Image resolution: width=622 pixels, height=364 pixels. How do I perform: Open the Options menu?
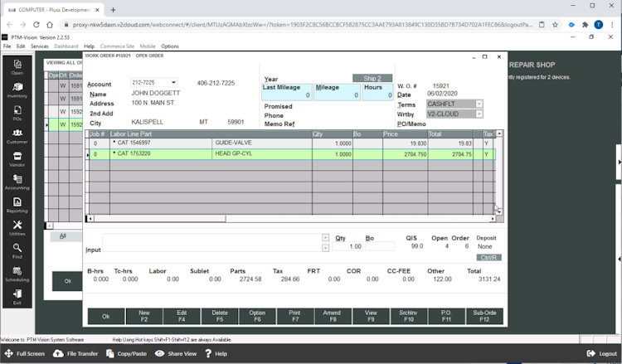170,46
